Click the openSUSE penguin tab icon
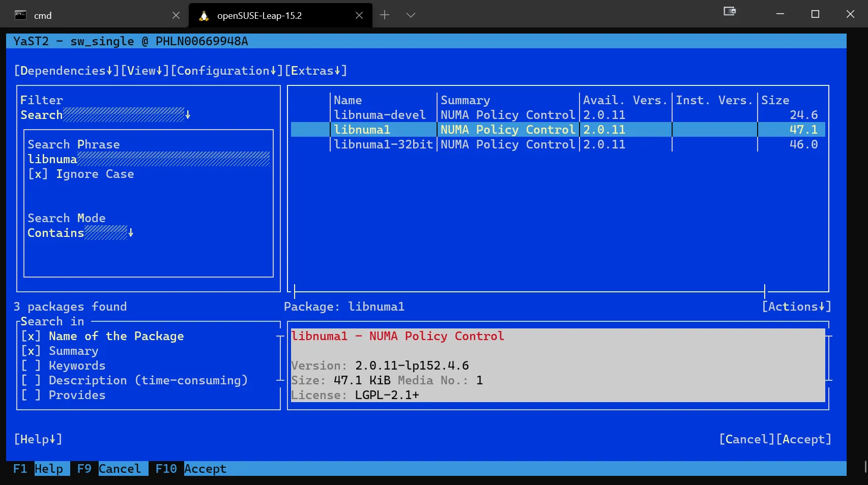 point(204,15)
